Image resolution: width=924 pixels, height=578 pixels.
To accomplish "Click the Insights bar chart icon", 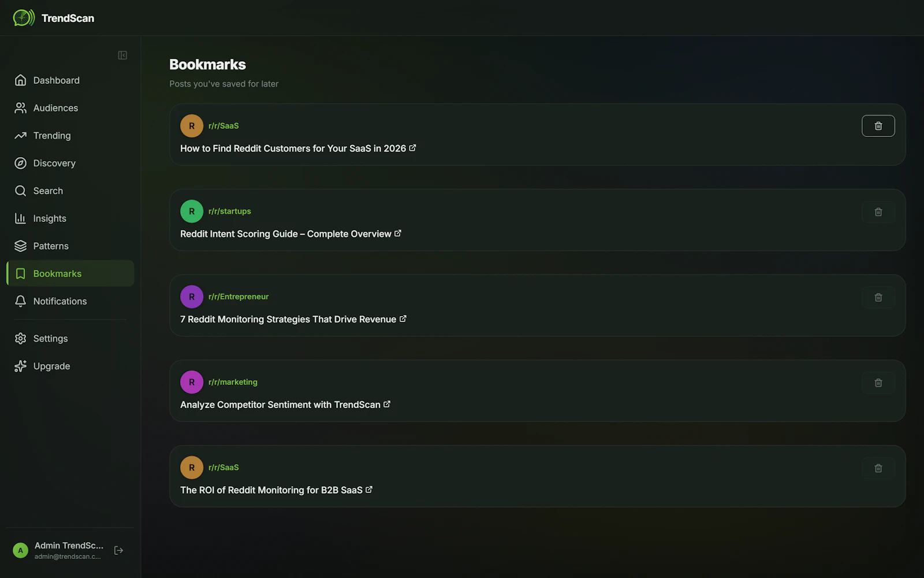I will click(21, 218).
